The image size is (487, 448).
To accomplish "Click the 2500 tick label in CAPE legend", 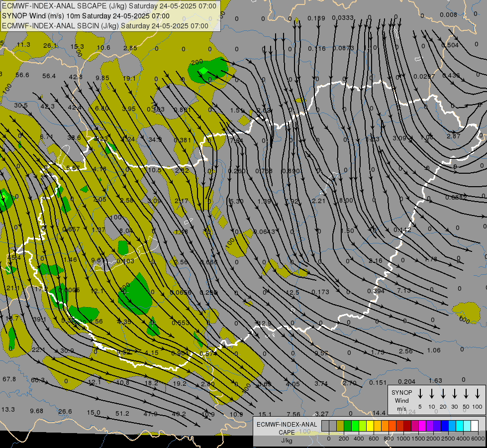I will [448, 439].
